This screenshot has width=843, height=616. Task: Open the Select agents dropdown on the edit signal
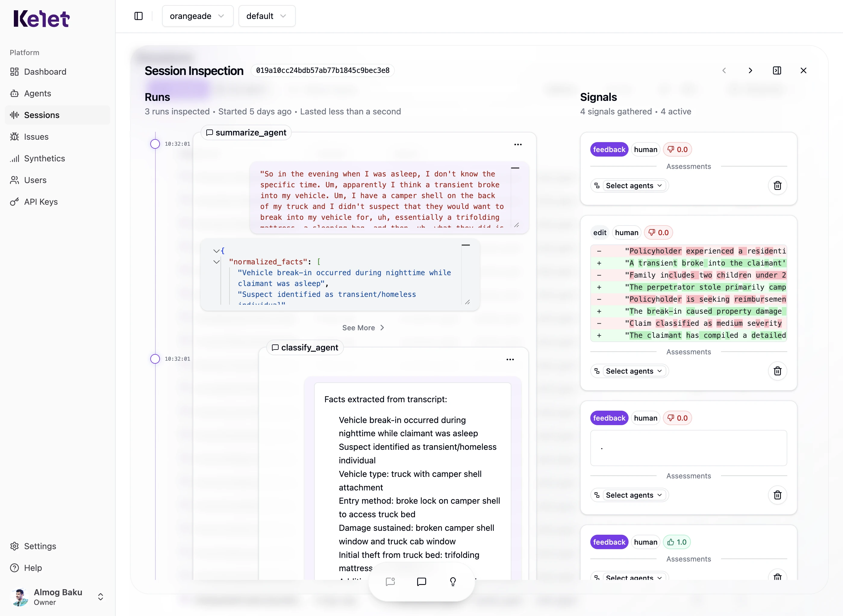pos(629,371)
